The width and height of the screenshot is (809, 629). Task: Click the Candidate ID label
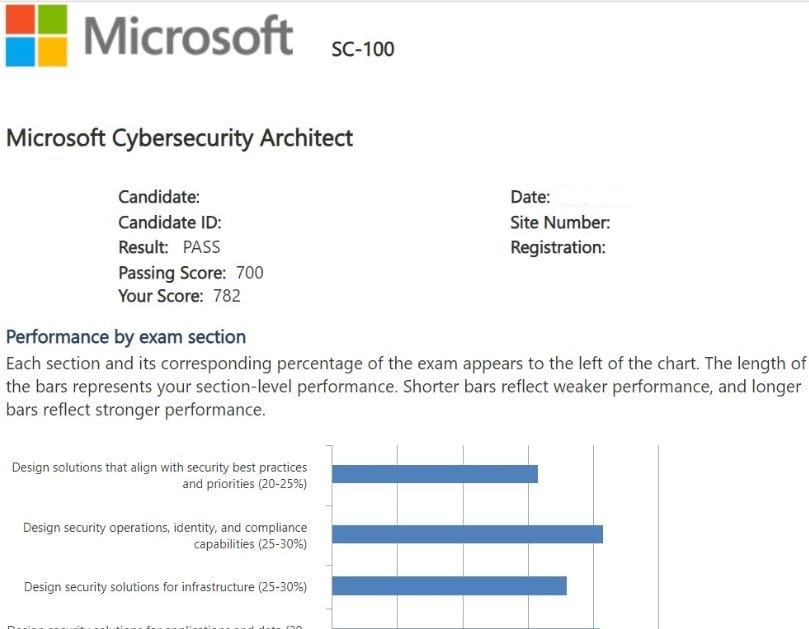pyautogui.click(x=170, y=223)
